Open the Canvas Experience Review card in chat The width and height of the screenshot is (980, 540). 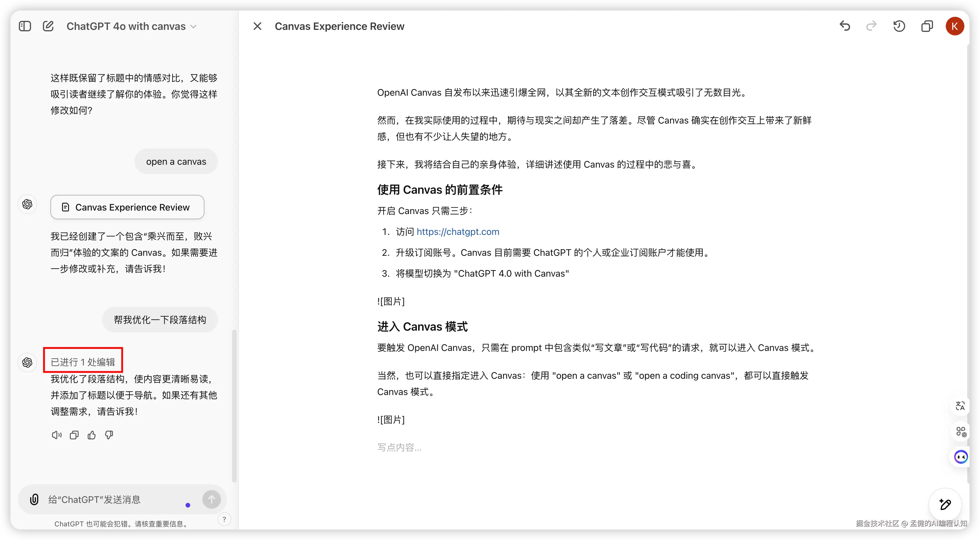click(127, 207)
